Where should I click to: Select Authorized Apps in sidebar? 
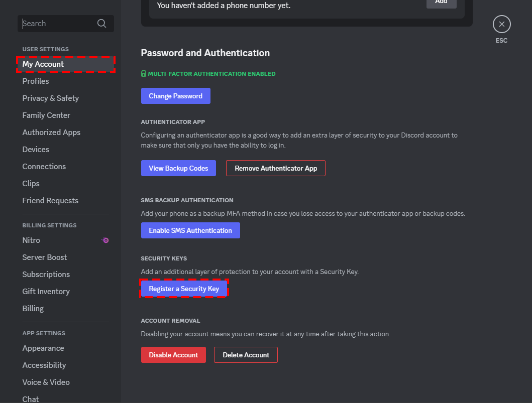click(x=51, y=132)
